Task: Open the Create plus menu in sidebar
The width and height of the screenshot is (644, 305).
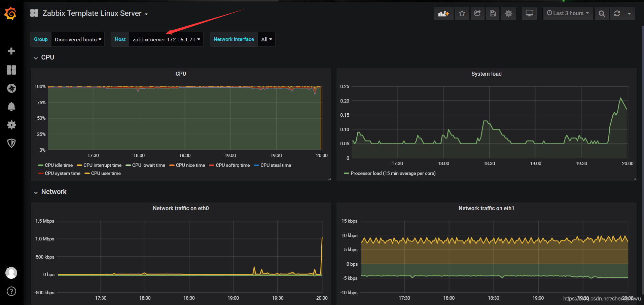Action: [11, 51]
